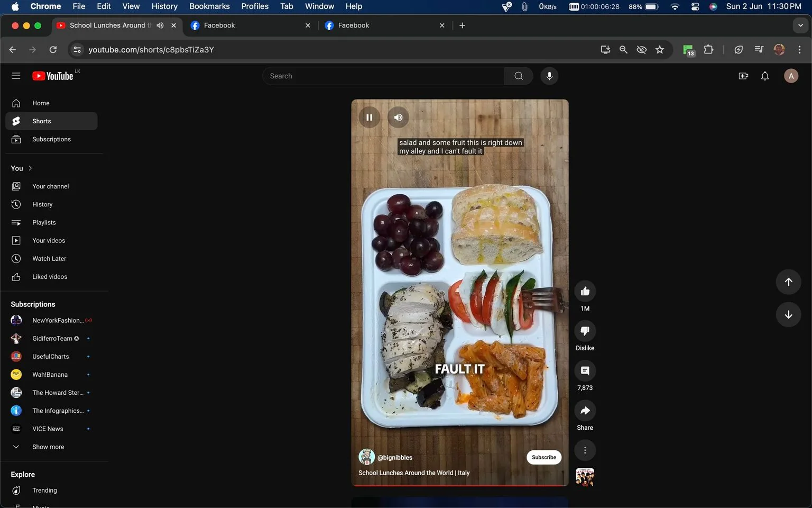Click the YouTube logo
The image size is (812, 508).
[x=53, y=76]
